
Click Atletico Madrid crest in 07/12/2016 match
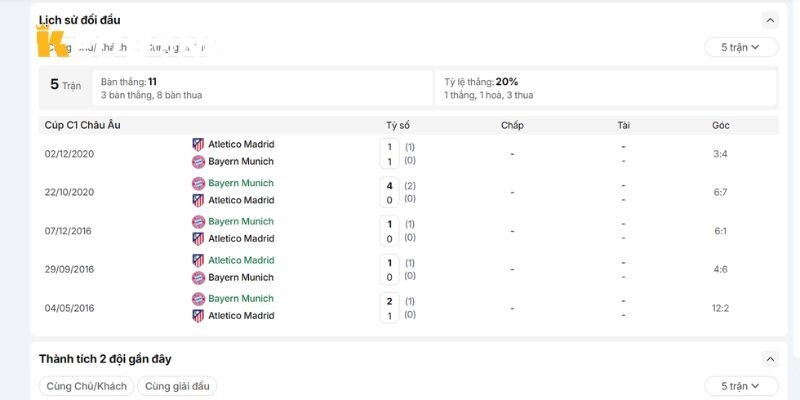[198, 239]
